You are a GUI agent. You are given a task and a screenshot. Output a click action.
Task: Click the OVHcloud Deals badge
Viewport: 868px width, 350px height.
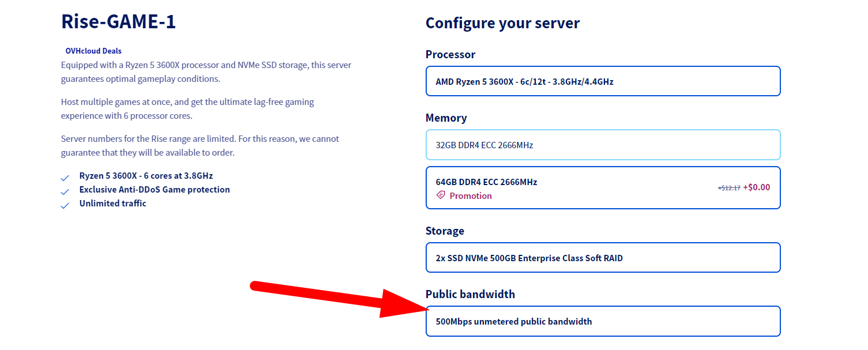pyautogui.click(x=93, y=51)
